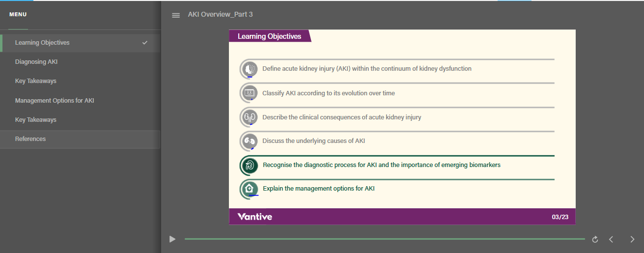Click the play button in the player bar
Screen dimensions: 644x253
(x=172, y=239)
